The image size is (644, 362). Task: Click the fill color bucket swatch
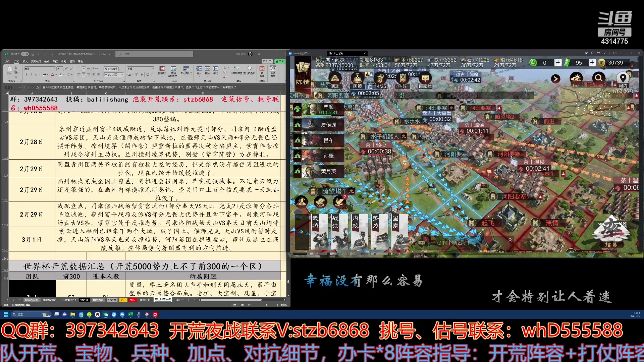pos(52,75)
